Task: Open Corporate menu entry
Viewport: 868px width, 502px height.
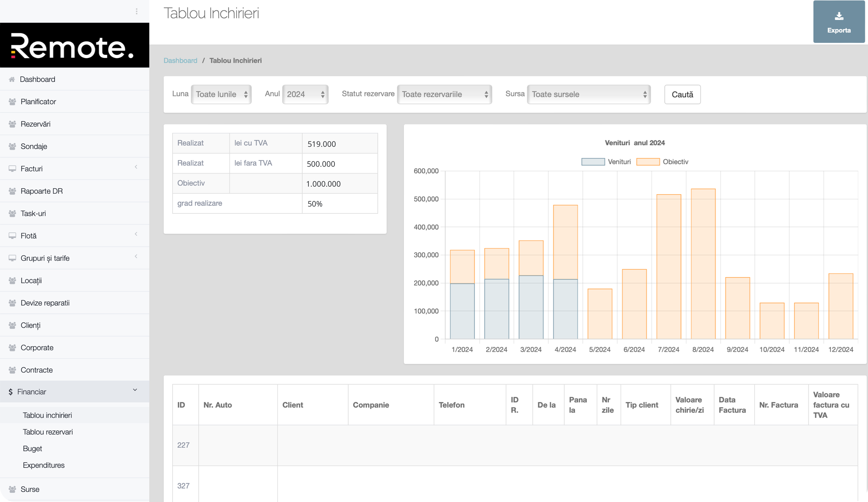Action: [x=37, y=348]
